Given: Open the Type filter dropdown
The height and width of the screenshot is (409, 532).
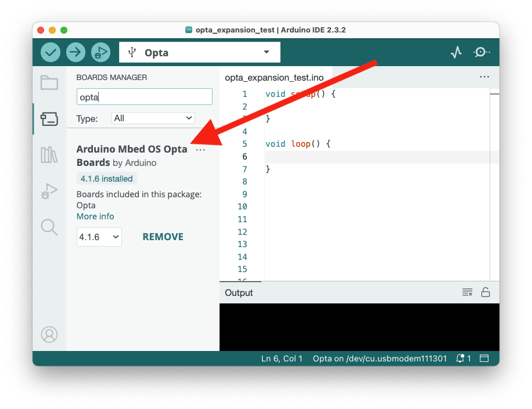Looking at the screenshot, I should (x=153, y=118).
